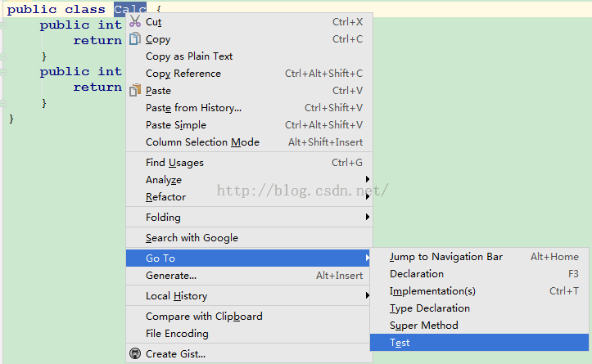Open Paste from History...

[249, 108]
